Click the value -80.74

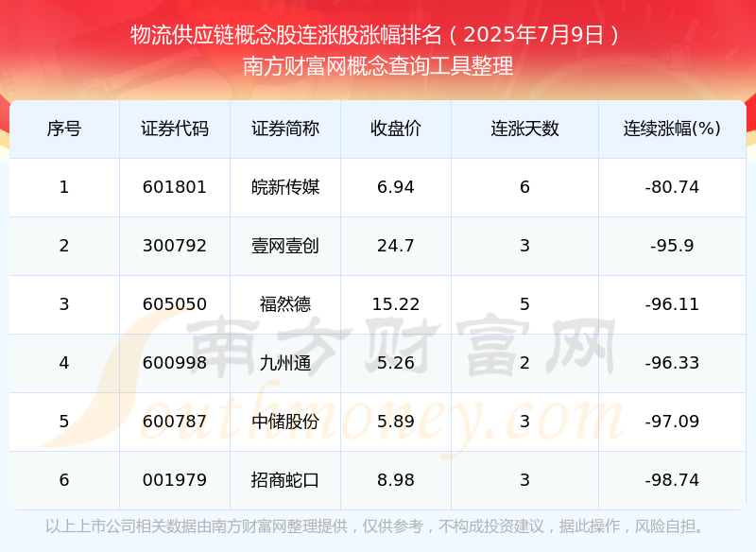(672, 187)
